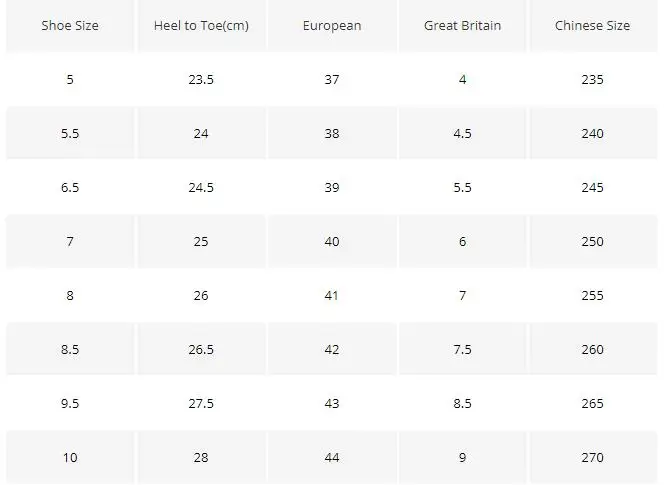Image resolution: width=664 pixels, height=485 pixels.
Task: Click European size 38 cell
Action: click(332, 133)
